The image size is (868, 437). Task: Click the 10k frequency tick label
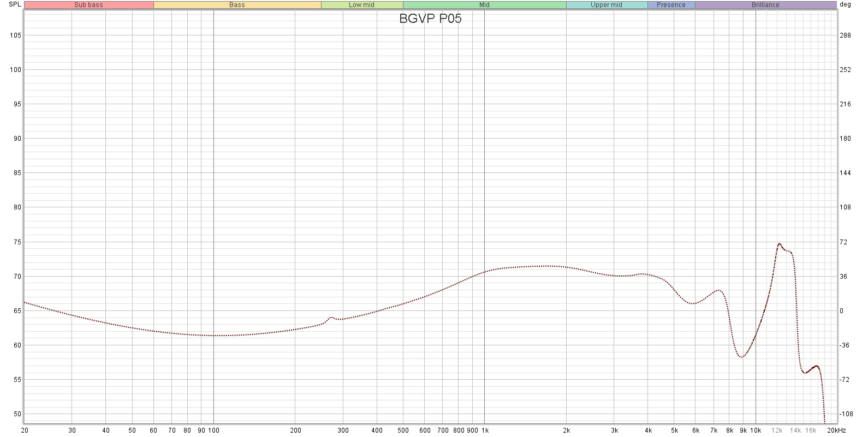(x=756, y=430)
